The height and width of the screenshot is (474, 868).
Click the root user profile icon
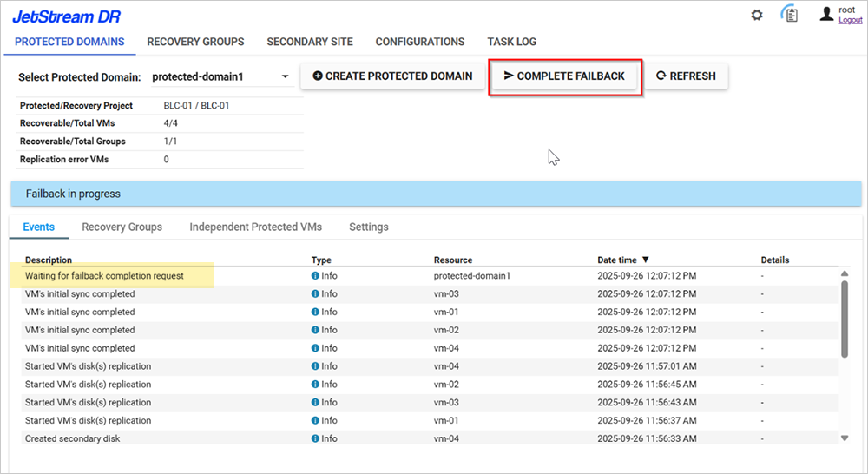(826, 15)
